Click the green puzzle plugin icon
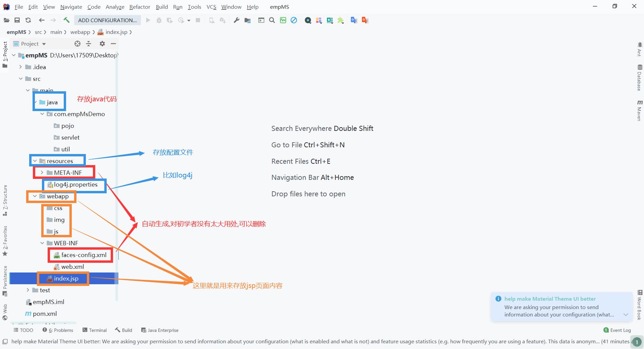Screen dimensions: 644x349 tap(340, 20)
